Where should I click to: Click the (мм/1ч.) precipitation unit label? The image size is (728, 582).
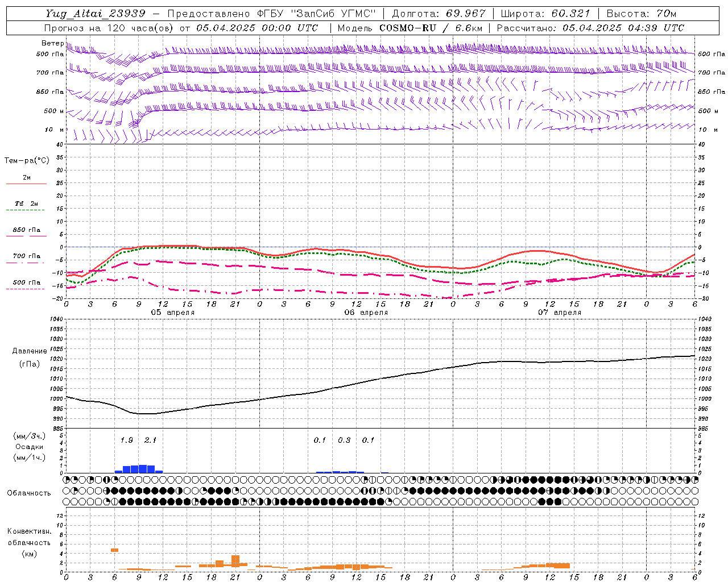coord(29,458)
